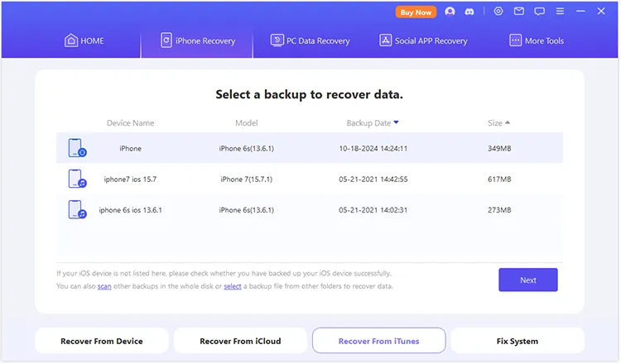Screen dimensions: 621x364
Task: Click the scan link for other backups
Action: 104,286
